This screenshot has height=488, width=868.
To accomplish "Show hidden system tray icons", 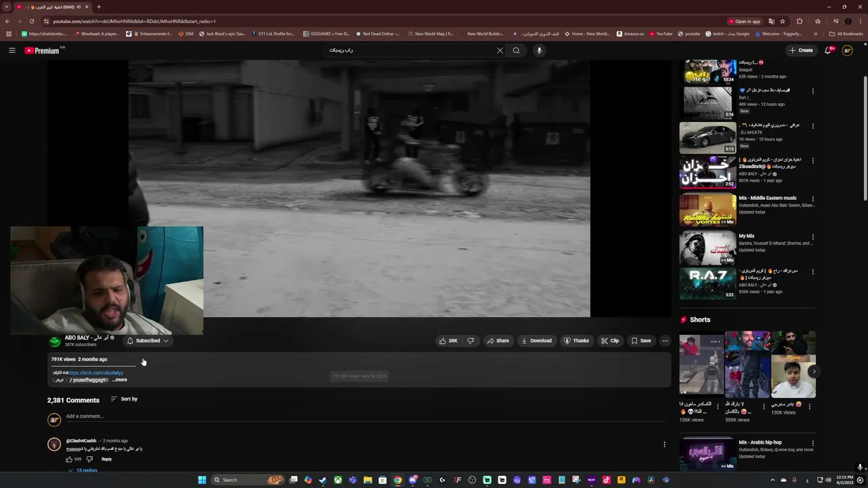I will click(772, 480).
